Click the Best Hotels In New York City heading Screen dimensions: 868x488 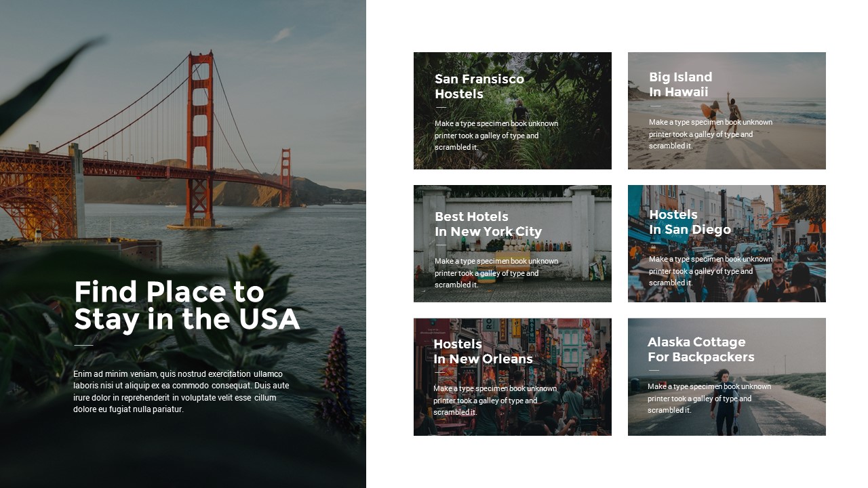click(488, 224)
